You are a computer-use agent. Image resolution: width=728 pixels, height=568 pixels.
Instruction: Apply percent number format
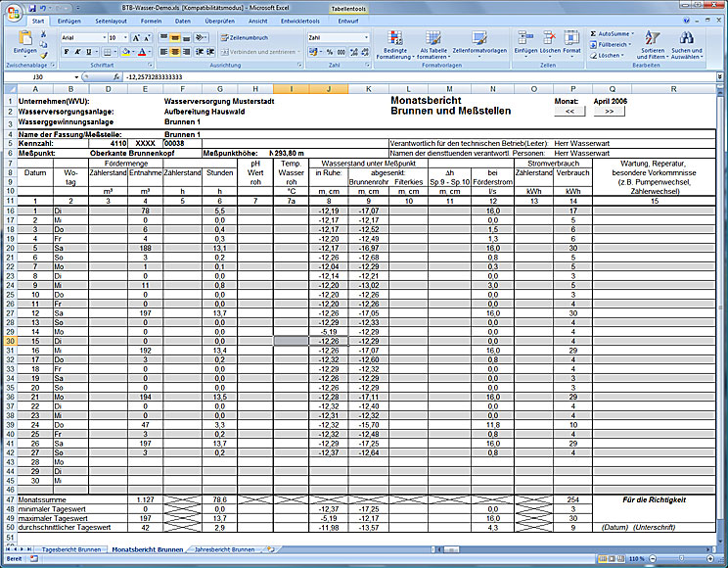point(329,52)
